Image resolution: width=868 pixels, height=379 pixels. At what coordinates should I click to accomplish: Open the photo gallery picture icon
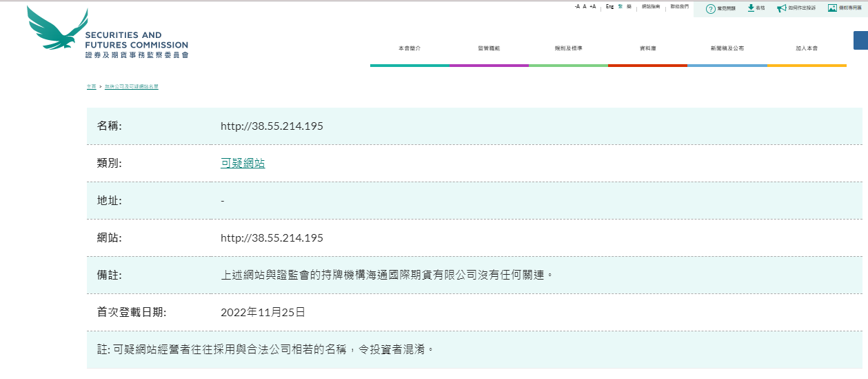point(832,8)
